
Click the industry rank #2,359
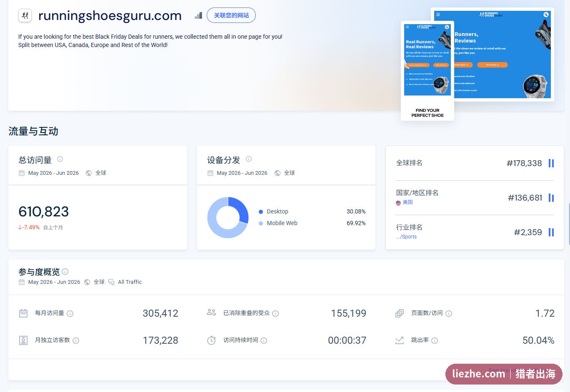528,232
